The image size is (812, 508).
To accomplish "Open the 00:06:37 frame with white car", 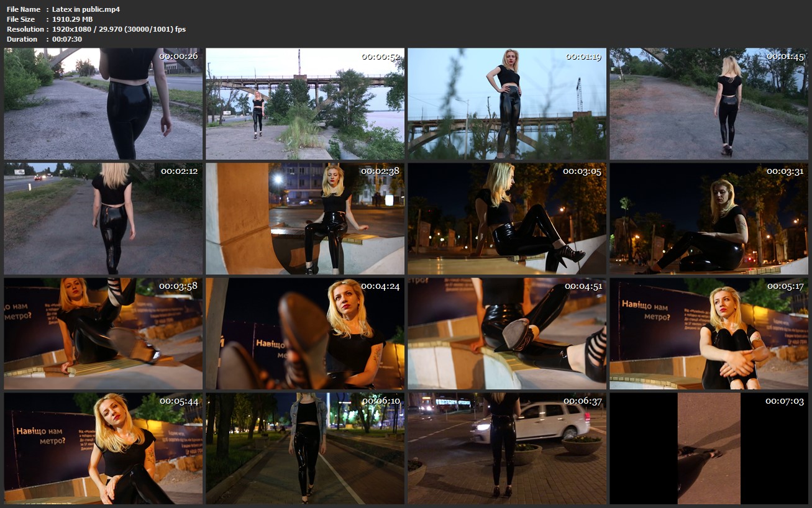I will [507, 448].
